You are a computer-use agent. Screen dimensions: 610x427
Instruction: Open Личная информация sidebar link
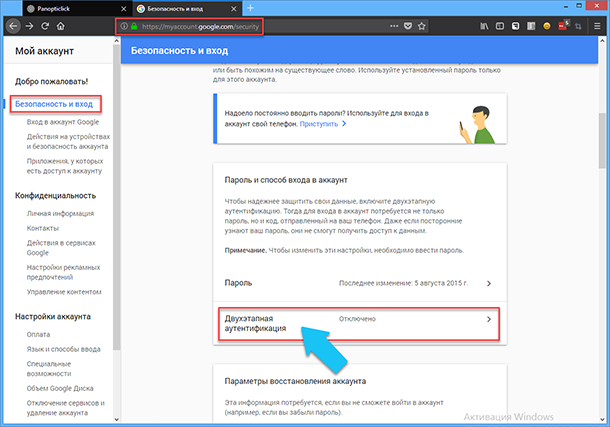pyautogui.click(x=60, y=214)
